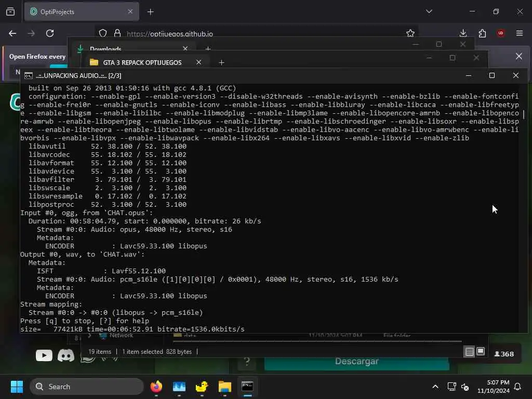Open the YouTube link icon
Image resolution: width=532 pixels, height=399 pixels.
[44, 355]
